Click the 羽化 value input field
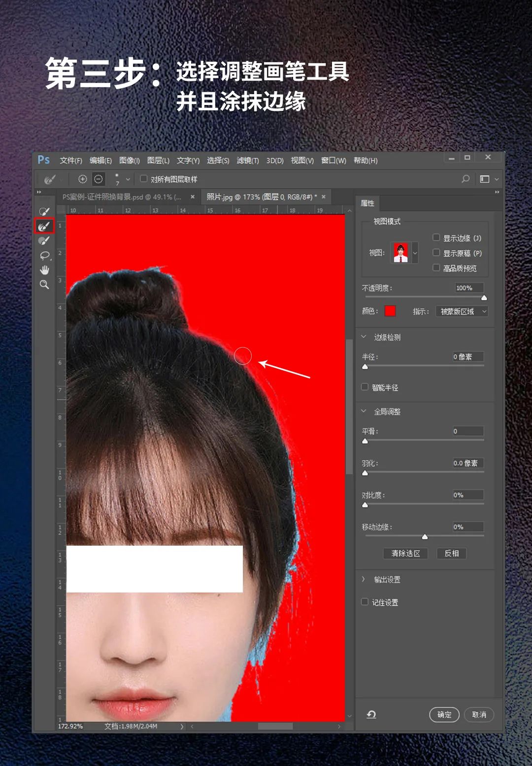 click(467, 463)
